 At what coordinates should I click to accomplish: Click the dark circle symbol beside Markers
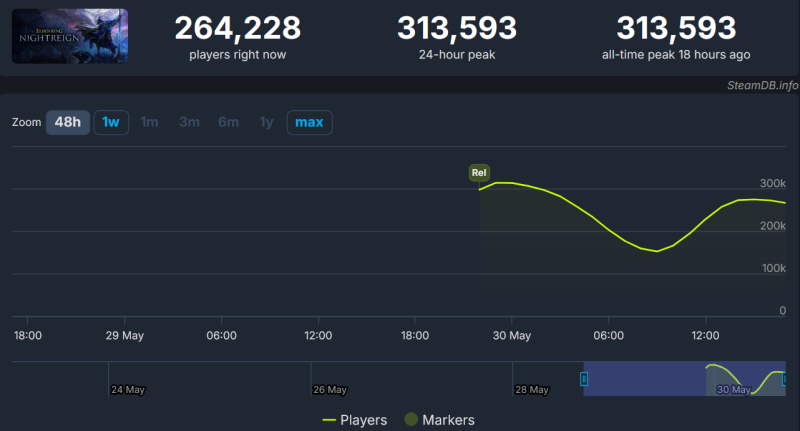(410, 420)
